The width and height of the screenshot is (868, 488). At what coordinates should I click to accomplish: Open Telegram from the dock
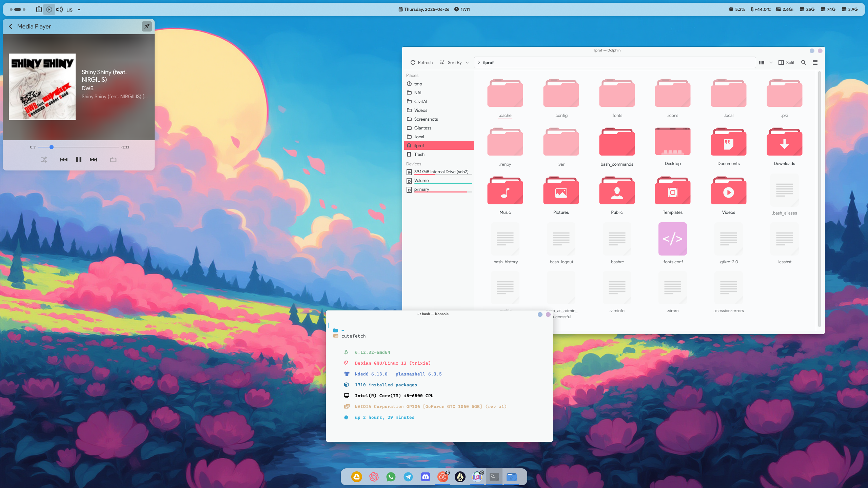click(408, 477)
